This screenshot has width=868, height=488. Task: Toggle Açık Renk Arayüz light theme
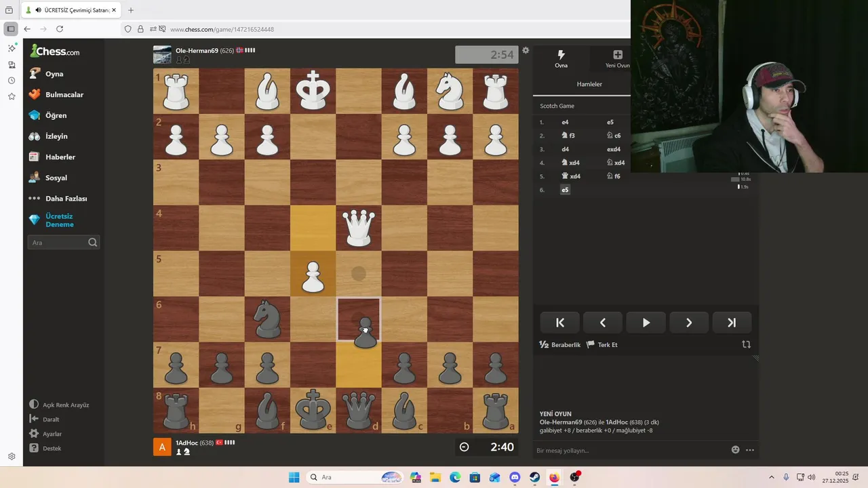tap(59, 405)
